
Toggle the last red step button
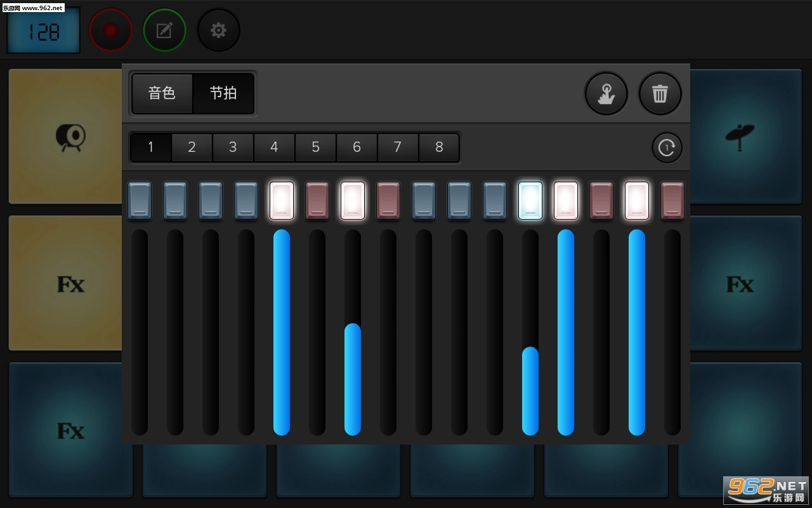672,201
